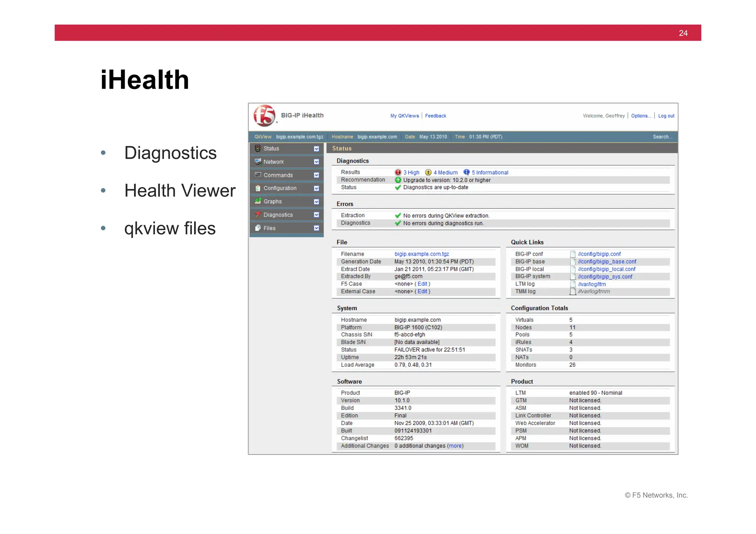
Task: Click the Monitors total 26
Action: (x=572, y=365)
